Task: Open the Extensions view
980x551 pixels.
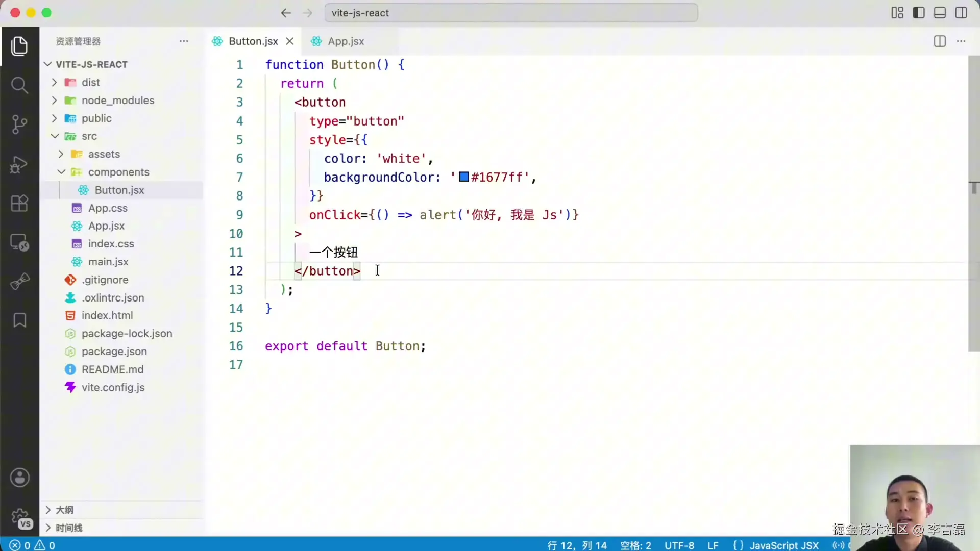Action: (x=19, y=203)
